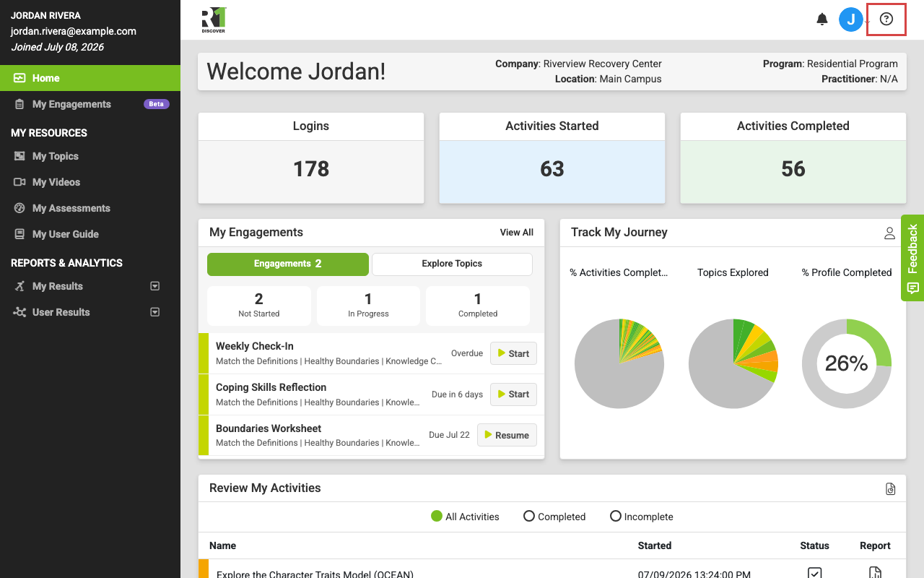
Task: Open the help question mark icon
Action: [x=886, y=20]
